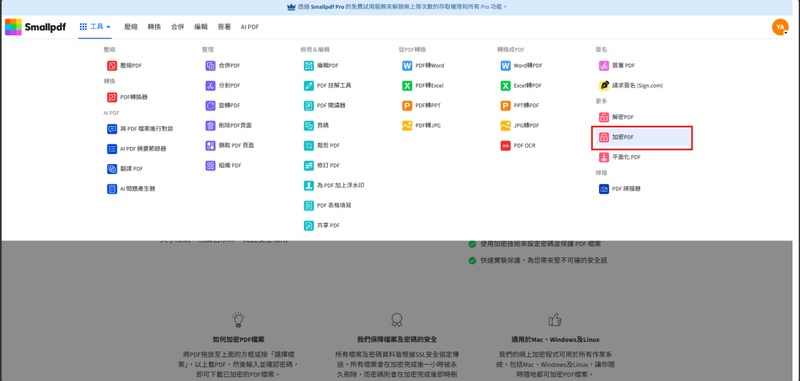Open the 編輯PDF edit tool
This screenshot has height=381, width=800.
point(321,66)
